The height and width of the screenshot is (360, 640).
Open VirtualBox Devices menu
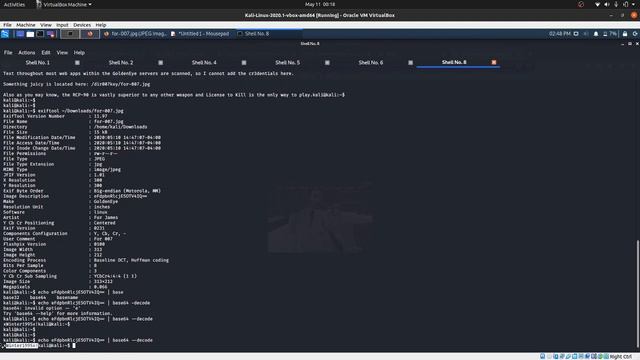[x=82, y=25]
